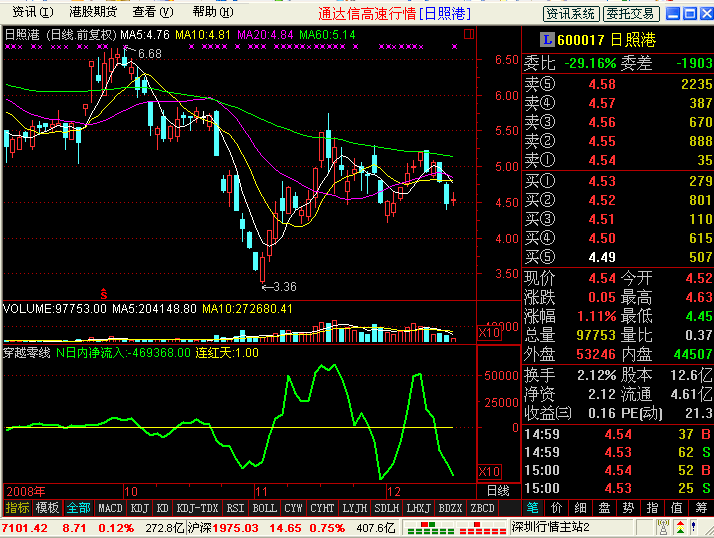Click the 2008年 label on the time axis

pos(26,492)
